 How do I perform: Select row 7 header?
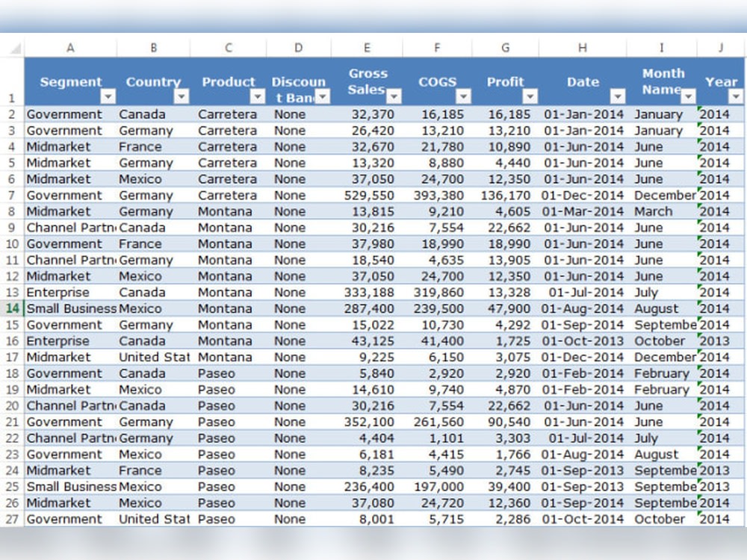(13, 195)
